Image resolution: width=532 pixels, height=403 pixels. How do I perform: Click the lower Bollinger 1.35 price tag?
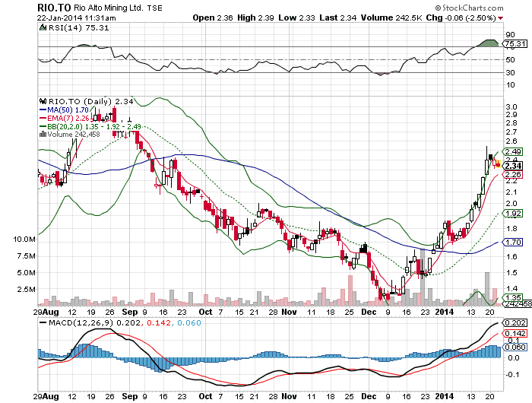[513, 297]
